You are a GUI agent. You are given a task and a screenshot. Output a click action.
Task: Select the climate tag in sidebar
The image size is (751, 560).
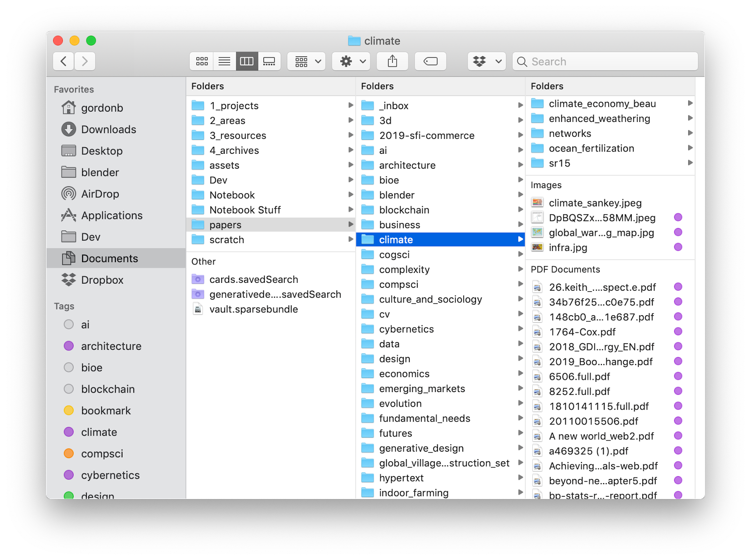coord(116,432)
